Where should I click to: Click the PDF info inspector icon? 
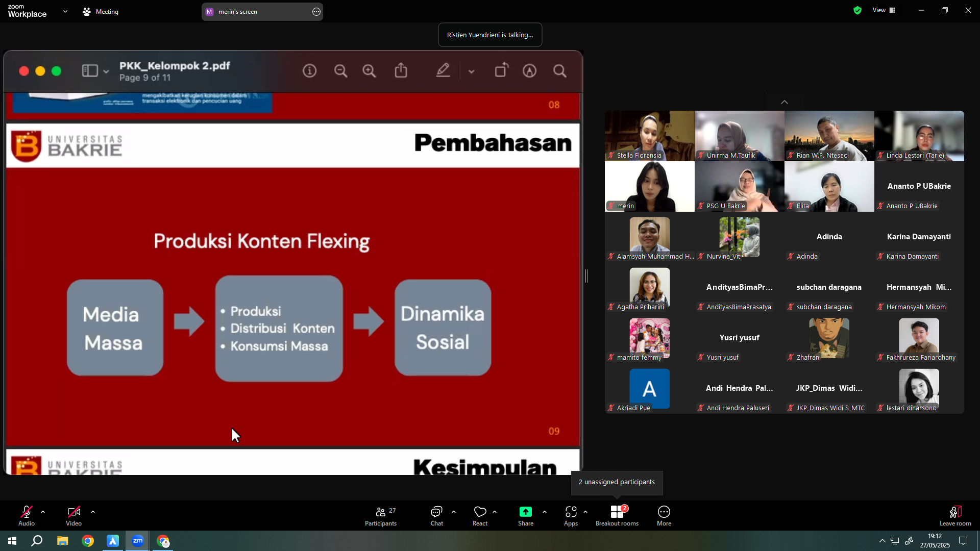310,71
